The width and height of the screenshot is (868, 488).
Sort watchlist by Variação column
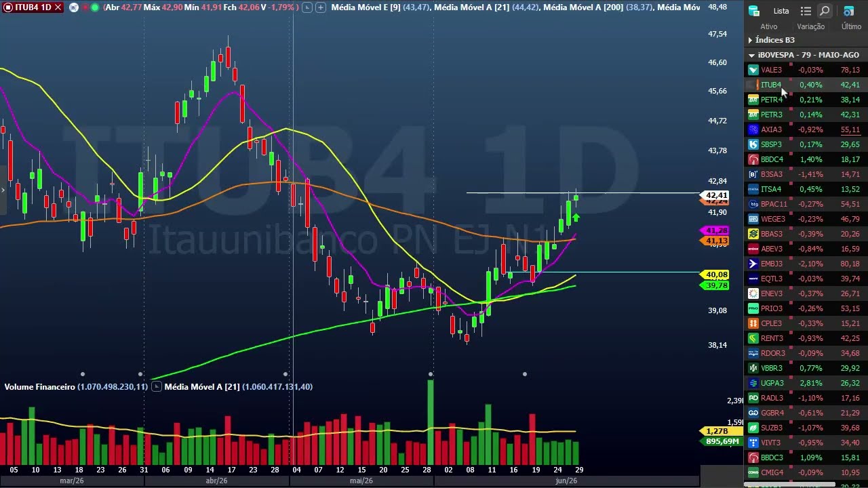[810, 26]
